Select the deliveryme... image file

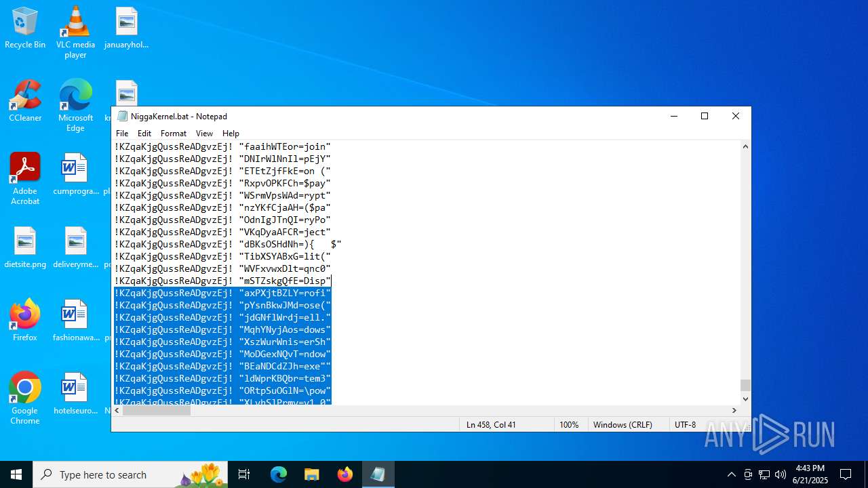75,248
